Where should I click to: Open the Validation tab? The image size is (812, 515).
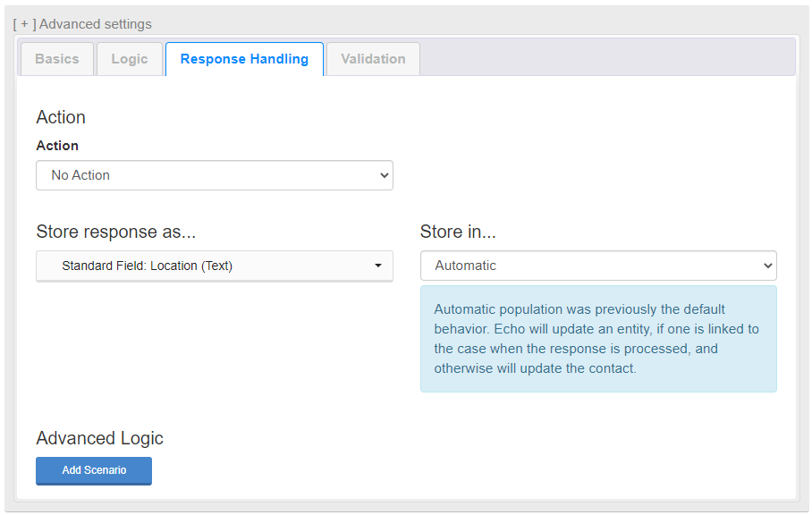click(x=373, y=59)
